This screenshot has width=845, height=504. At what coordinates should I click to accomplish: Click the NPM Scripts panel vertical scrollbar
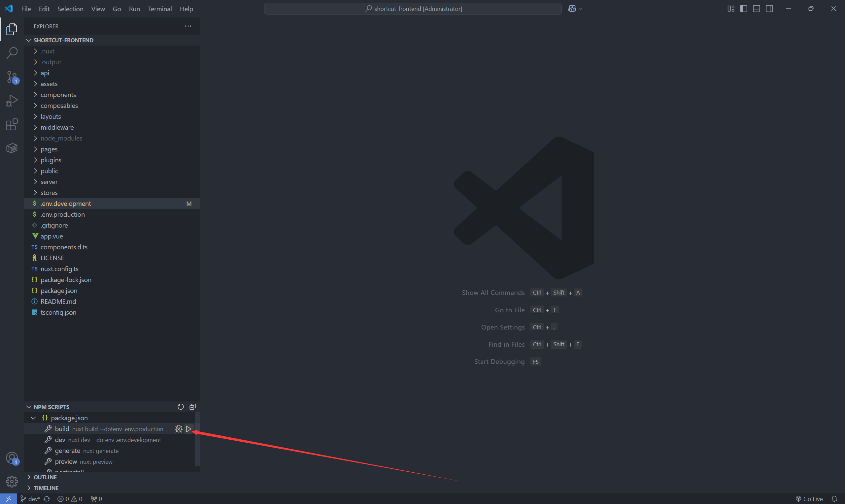pyautogui.click(x=197, y=439)
